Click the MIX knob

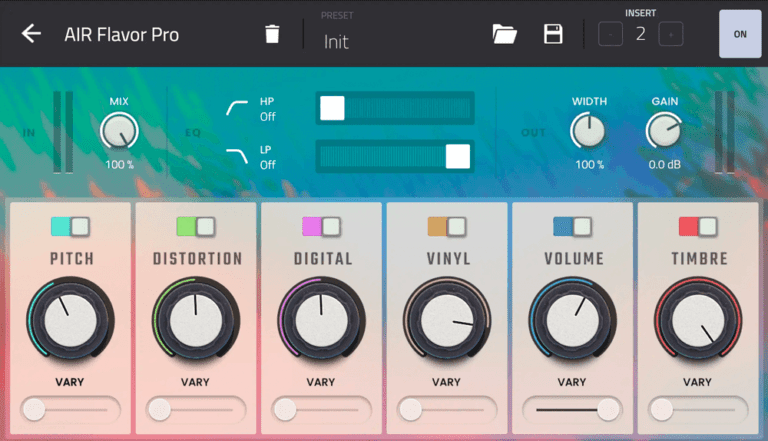(119, 131)
